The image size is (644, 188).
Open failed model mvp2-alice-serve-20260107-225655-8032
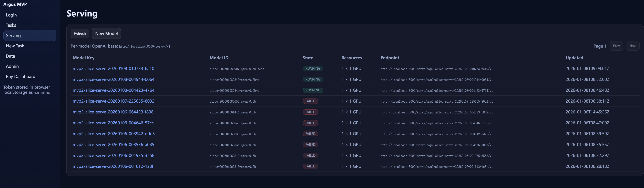[x=113, y=101]
